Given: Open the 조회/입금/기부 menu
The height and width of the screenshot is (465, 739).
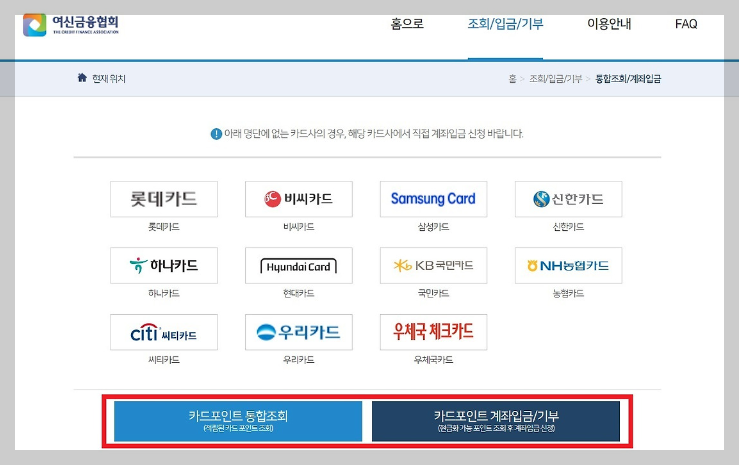Looking at the screenshot, I should pyautogui.click(x=505, y=24).
